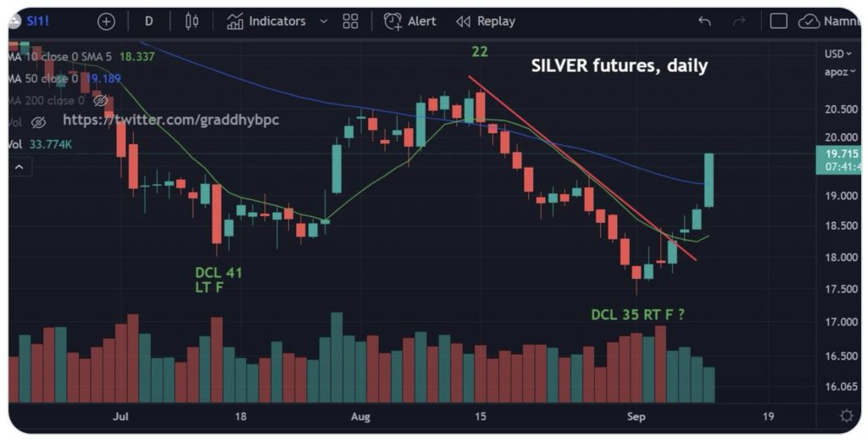Expand the Indicators dropdown arrow
Screen dimensions: 868x440
click(x=323, y=21)
